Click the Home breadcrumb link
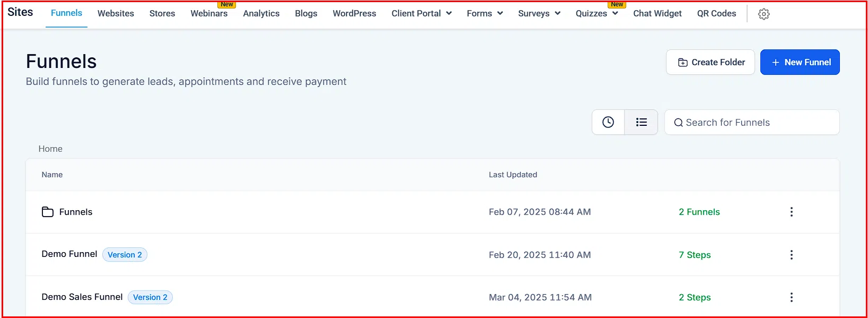The height and width of the screenshot is (318, 868). (50, 149)
